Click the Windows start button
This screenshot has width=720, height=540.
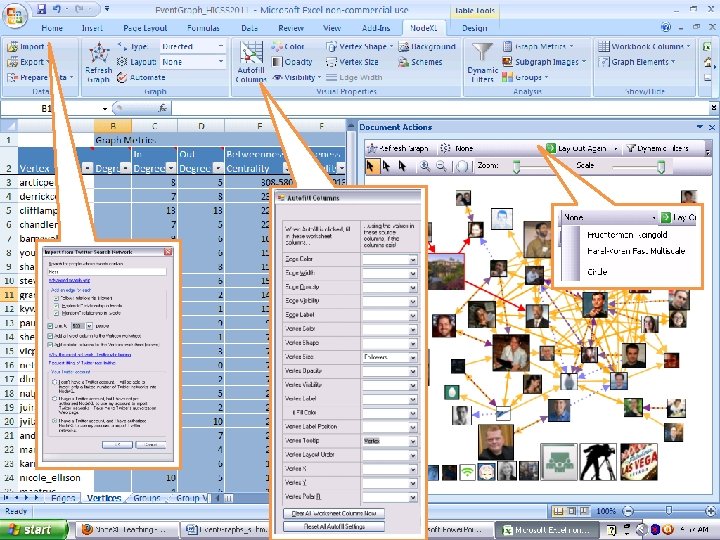click(x=33, y=530)
